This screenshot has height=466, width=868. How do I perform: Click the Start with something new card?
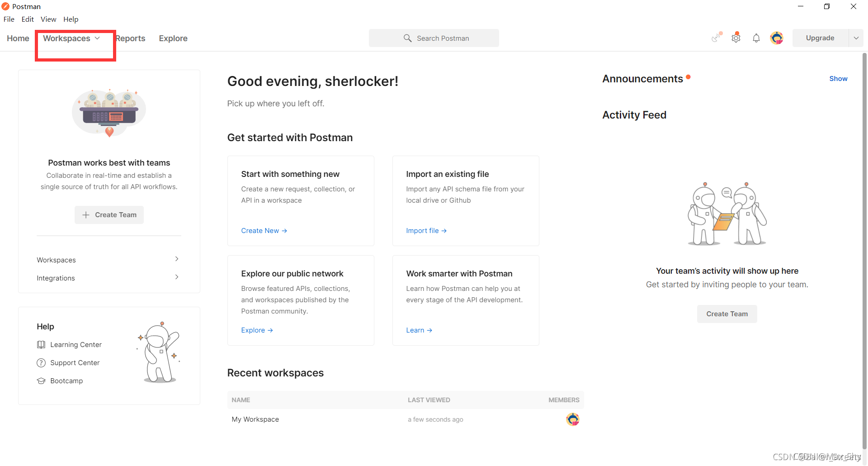click(x=301, y=201)
